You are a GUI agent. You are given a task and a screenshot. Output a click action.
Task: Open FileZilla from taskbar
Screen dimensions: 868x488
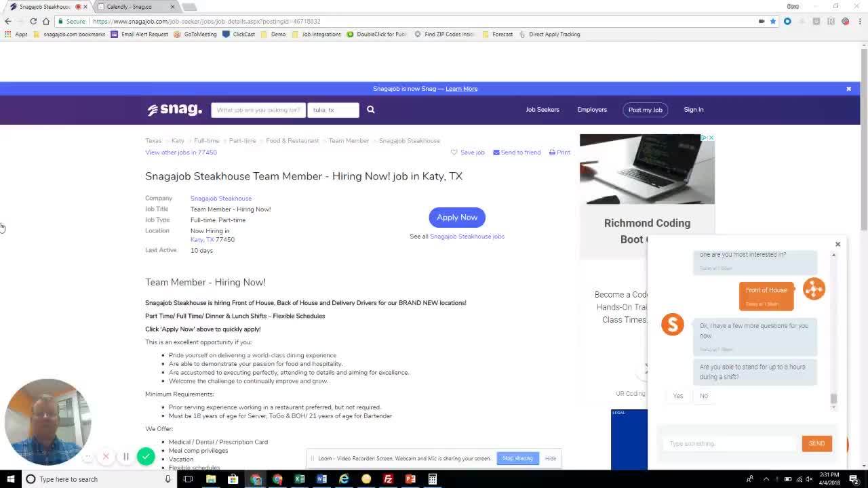[x=388, y=479]
